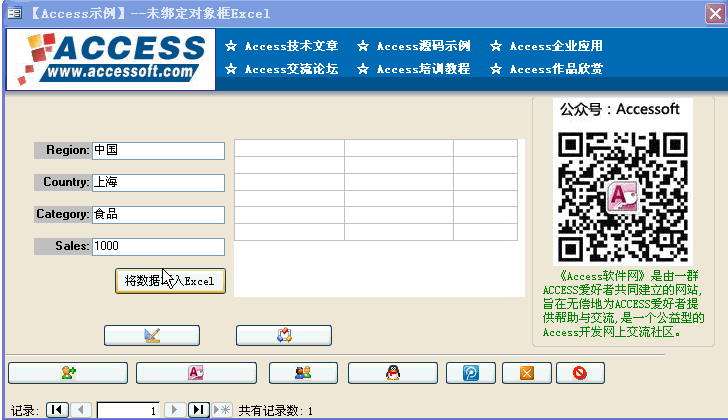Go to the next record
728x420 pixels.
[x=174, y=410]
